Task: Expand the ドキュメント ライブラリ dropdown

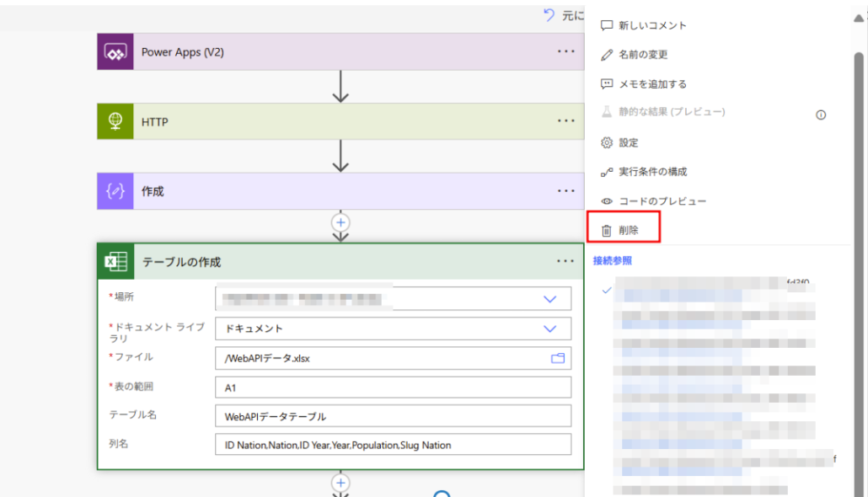Action: (x=550, y=329)
